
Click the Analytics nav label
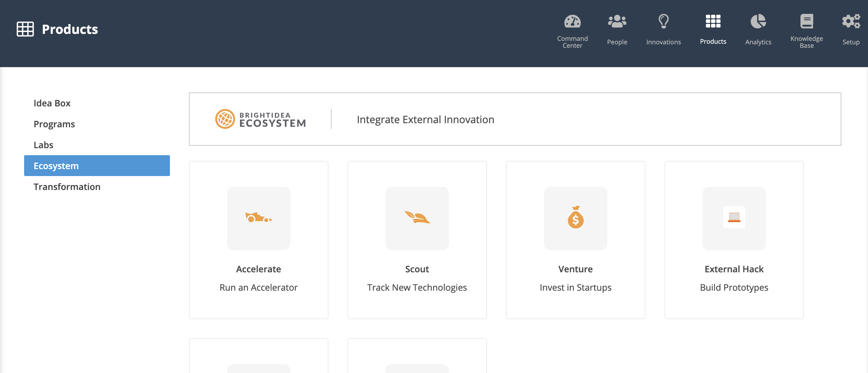click(758, 42)
